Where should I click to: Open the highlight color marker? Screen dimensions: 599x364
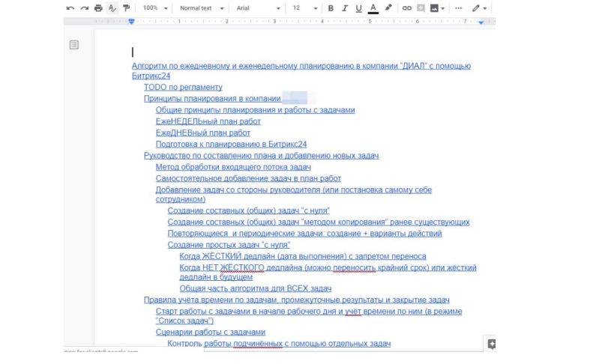click(388, 8)
